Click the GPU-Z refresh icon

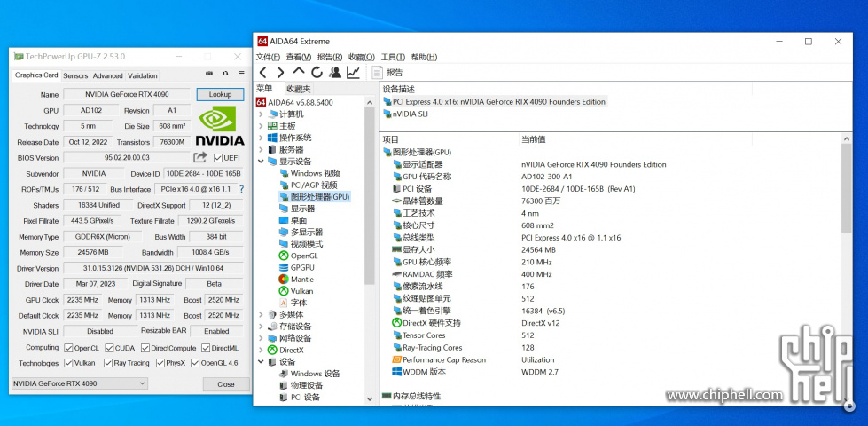coord(225,74)
